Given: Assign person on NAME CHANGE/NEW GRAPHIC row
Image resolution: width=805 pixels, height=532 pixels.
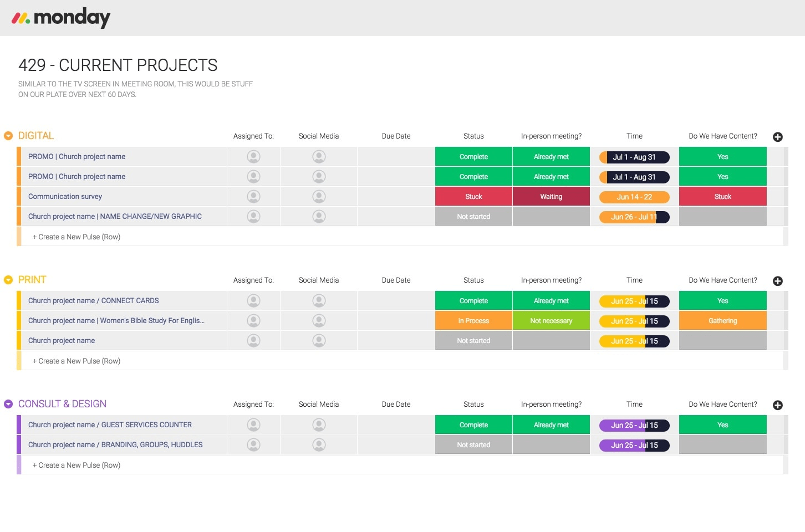Looking at the screenshot, I should point(253,216).
